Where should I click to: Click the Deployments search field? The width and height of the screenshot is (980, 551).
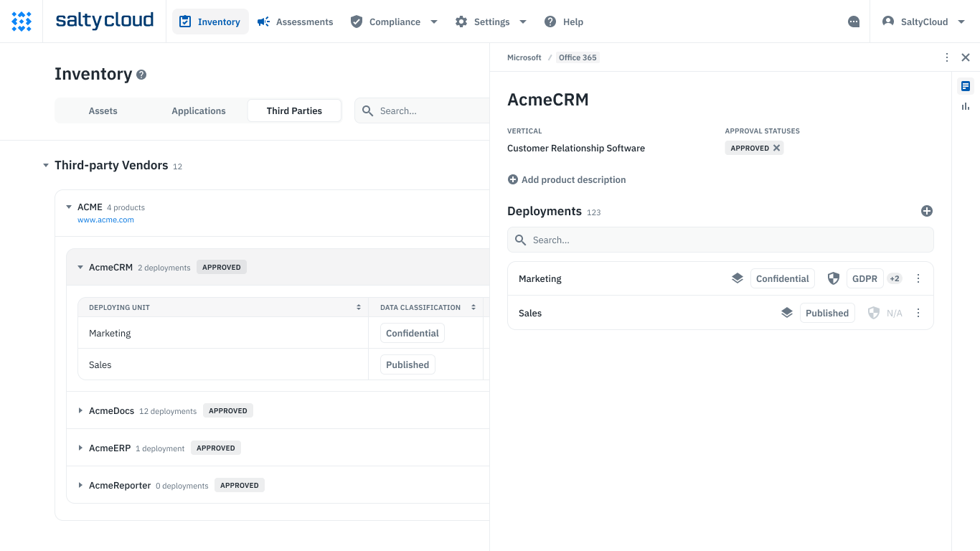pos(720,240)
